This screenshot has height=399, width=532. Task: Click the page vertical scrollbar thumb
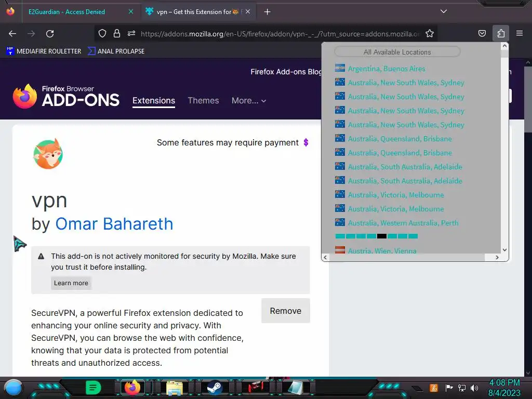[x=528, y=99]
